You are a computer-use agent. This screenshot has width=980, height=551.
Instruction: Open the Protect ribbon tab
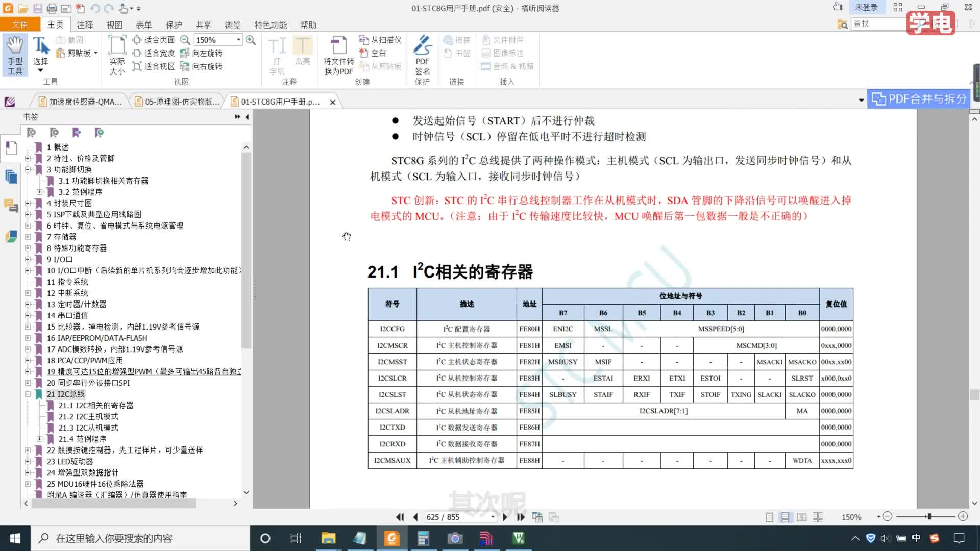click(x=174, y=24)
